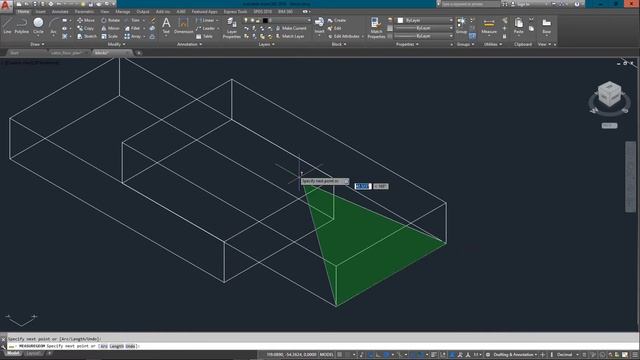Click Edit Attributes button
Image resolution: width=640 pixels, height=360 pixels.
point(344,36)
